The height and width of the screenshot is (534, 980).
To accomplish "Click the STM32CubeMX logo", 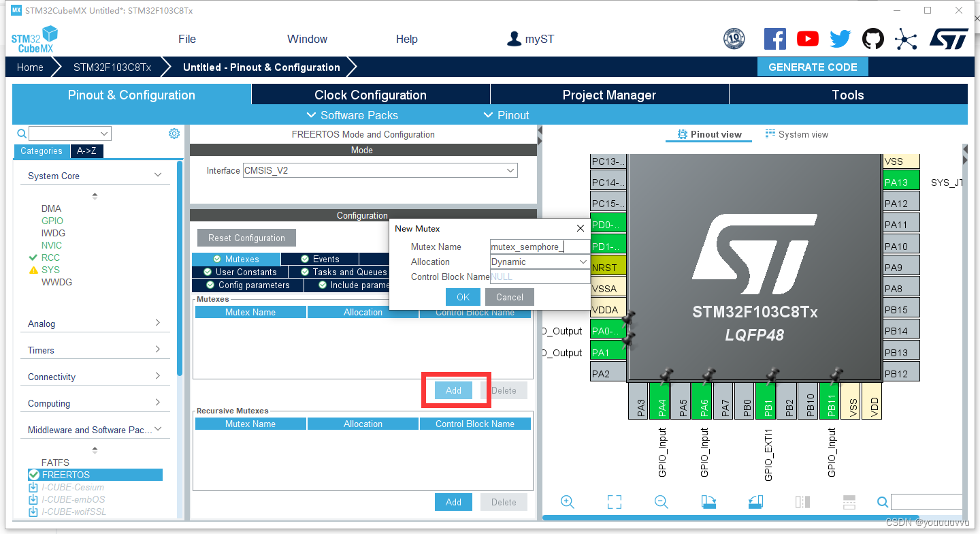I will pyautogui.click(x=34, y=40).
